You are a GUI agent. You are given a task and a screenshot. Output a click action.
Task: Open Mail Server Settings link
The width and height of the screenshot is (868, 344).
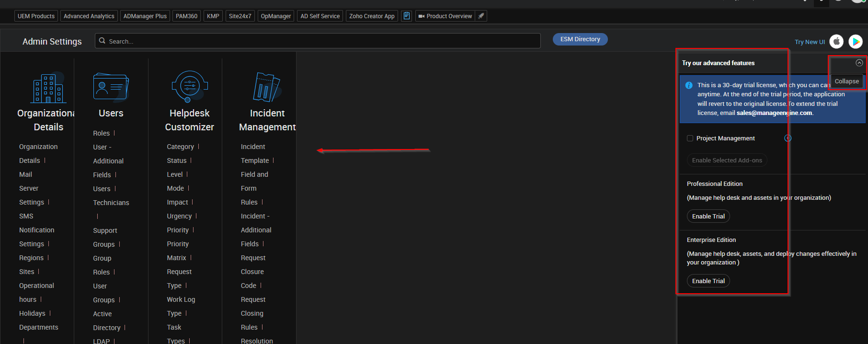click(x=32, y=188)
